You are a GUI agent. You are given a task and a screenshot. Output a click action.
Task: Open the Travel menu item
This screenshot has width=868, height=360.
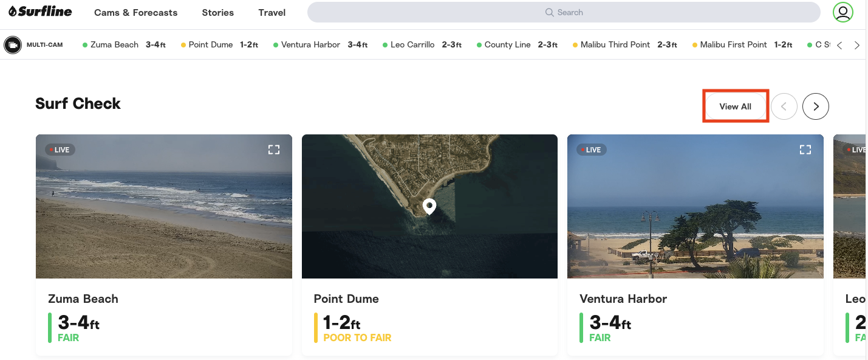272,12
